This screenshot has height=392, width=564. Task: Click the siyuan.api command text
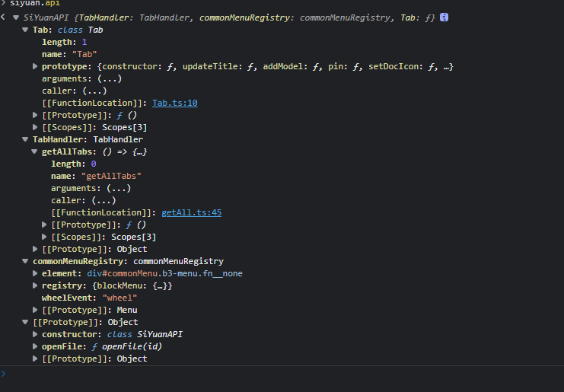pyautogui.click(x=35, y=3)
